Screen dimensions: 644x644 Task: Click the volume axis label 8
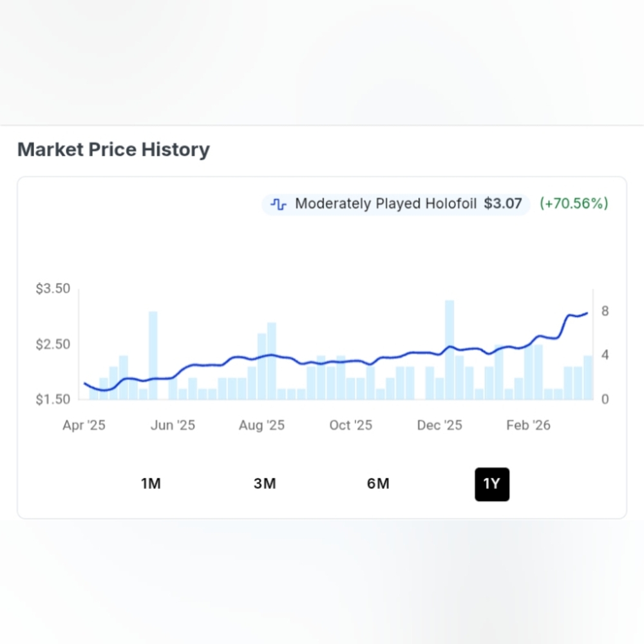(605, 311)
